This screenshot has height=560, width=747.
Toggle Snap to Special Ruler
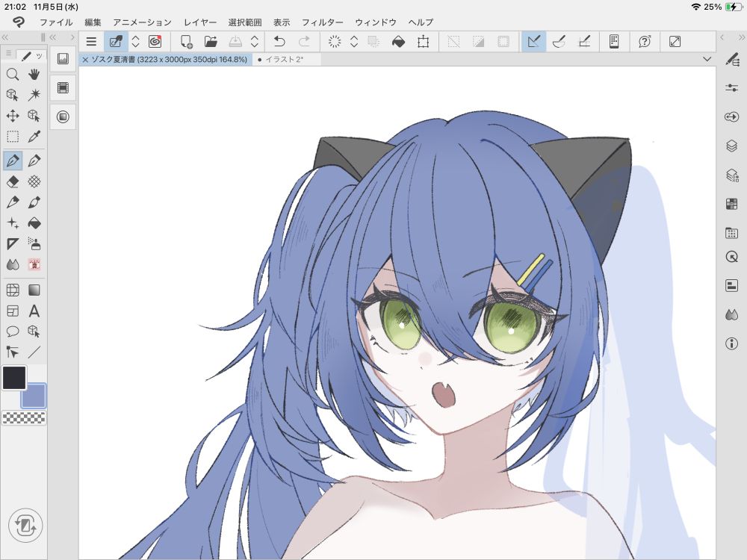(559, 42)
